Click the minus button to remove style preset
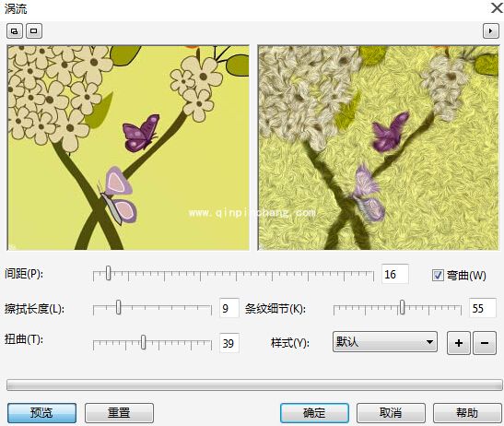This screenshot has width=504, height=426. [x=485, y=343]
